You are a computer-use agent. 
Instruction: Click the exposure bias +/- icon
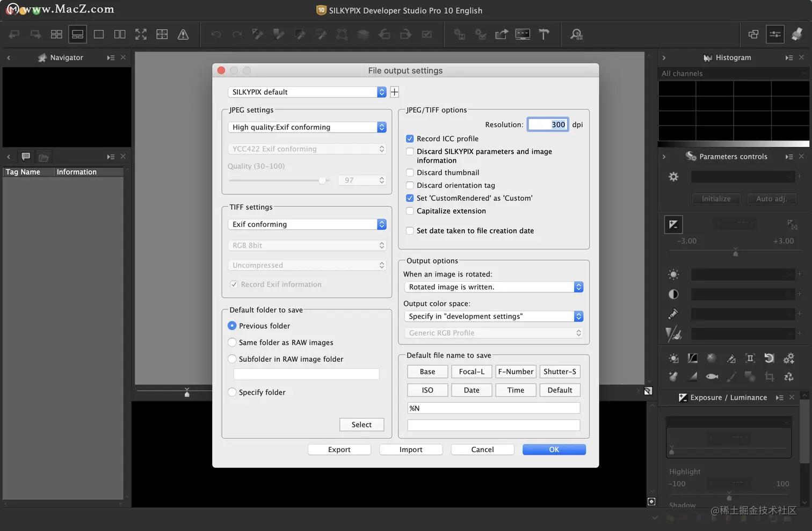coord(673,224)
